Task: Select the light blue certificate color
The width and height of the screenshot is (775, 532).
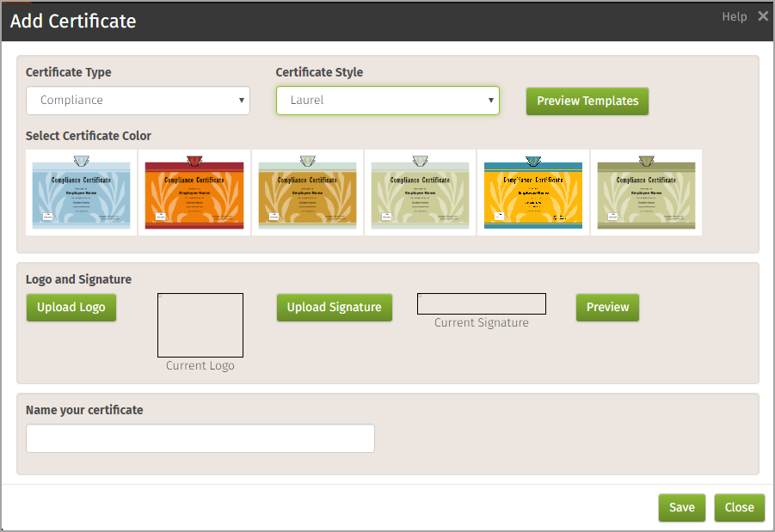Action: (81, 193)
